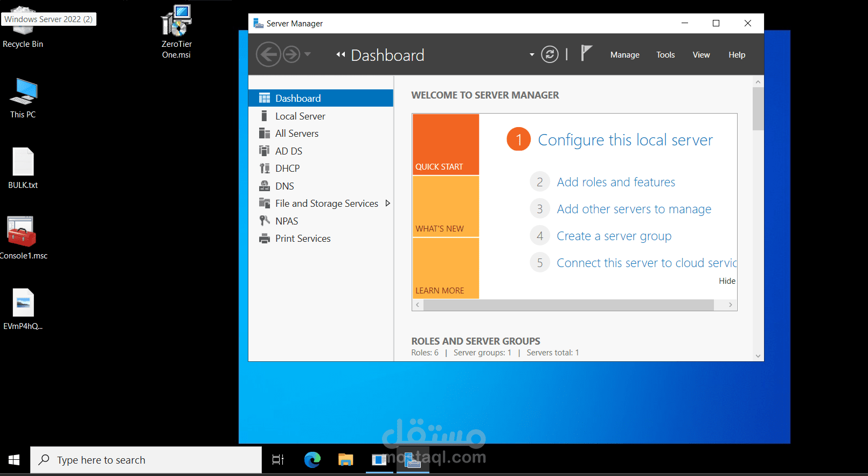
Task: Hide the welcome tile panel
Action: pos(727,281)
